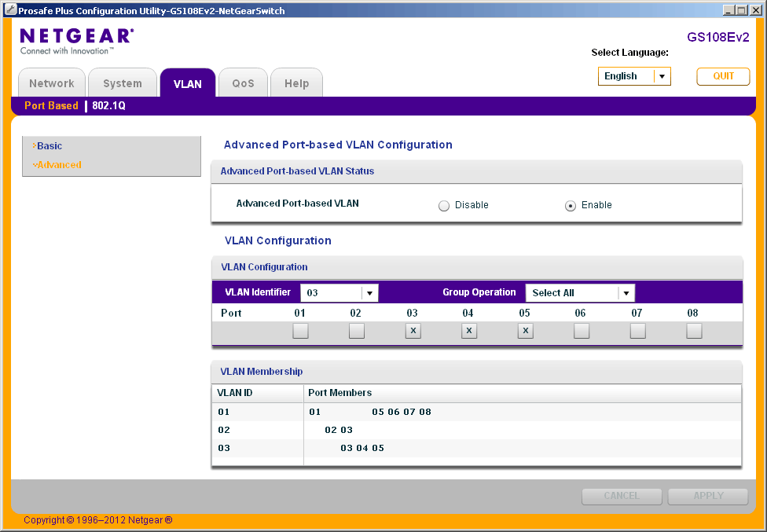Open Basic port-based VLAN page
Viewport: 767px width, 532px height.
pyautogui.click(x=50, y=145)
